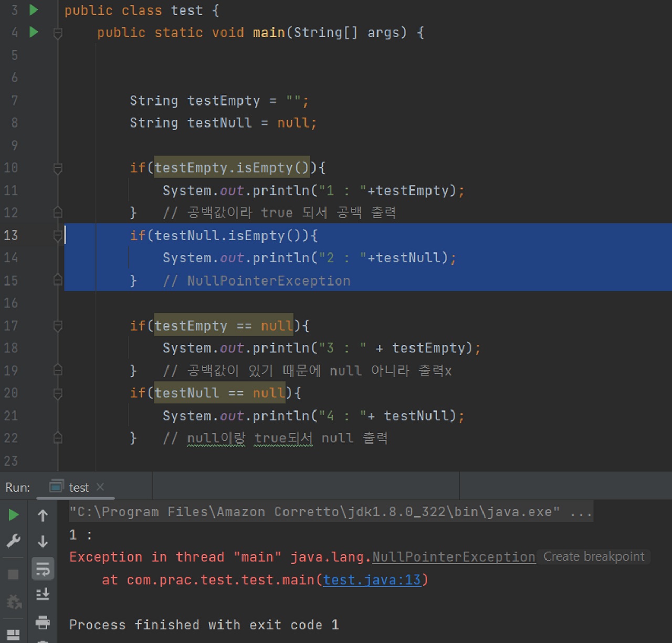
Task: Toggle soft-wrap for console output
Action: tap(43, 568)
